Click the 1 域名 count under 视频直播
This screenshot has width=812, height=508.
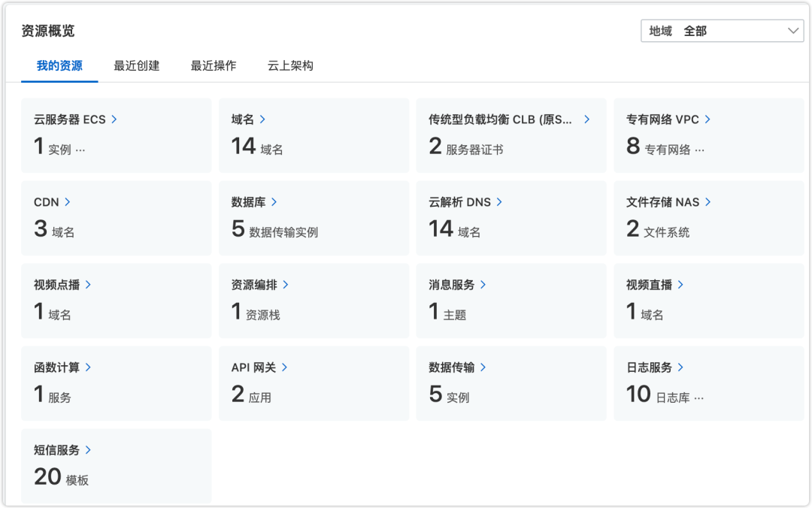pos(645,312)
